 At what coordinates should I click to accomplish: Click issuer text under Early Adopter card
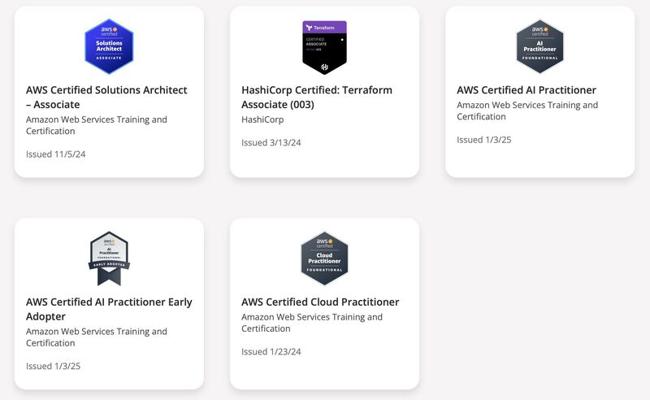tap(97, 337)
